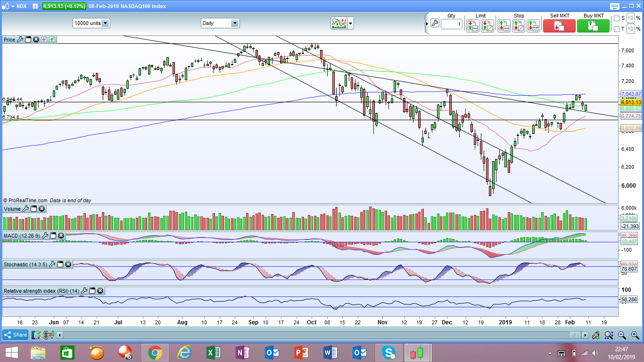644x362 pixels.
Task: Maximize the Stochastic panel with its window icon
Action: tap(60, 264)
